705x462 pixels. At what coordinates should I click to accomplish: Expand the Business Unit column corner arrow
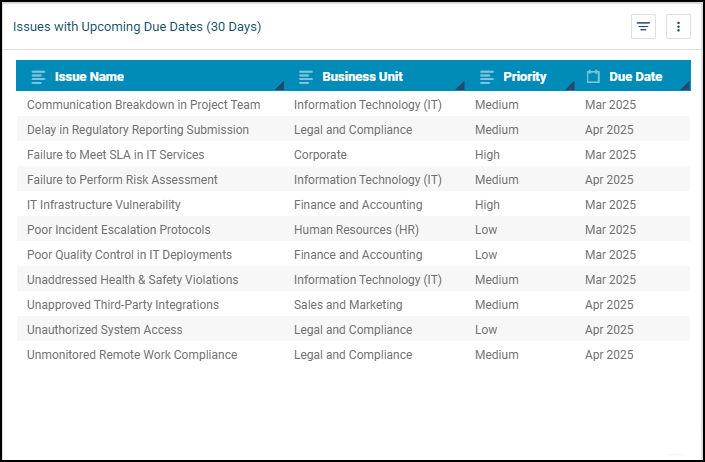click(460, 86)
